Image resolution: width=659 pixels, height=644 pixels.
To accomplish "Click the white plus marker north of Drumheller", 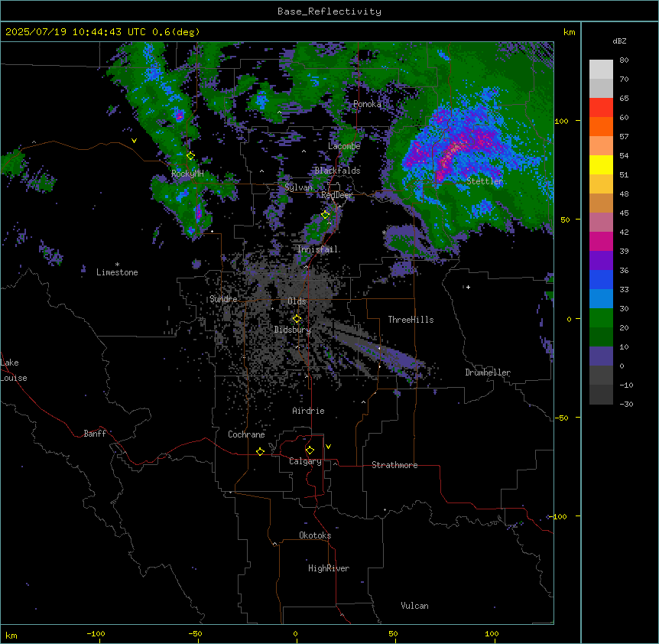I will (x=468, y=287).
